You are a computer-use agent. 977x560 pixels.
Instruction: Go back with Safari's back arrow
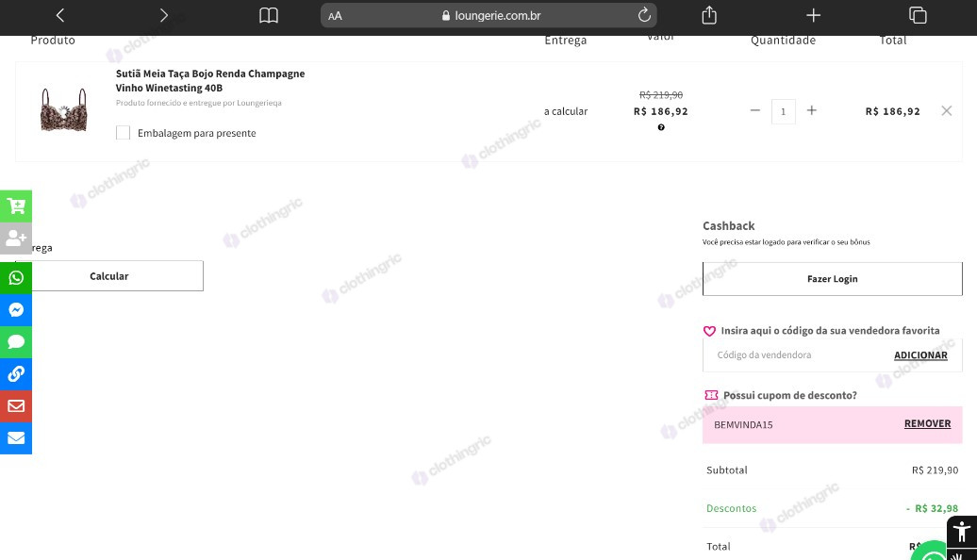[60, 15]
